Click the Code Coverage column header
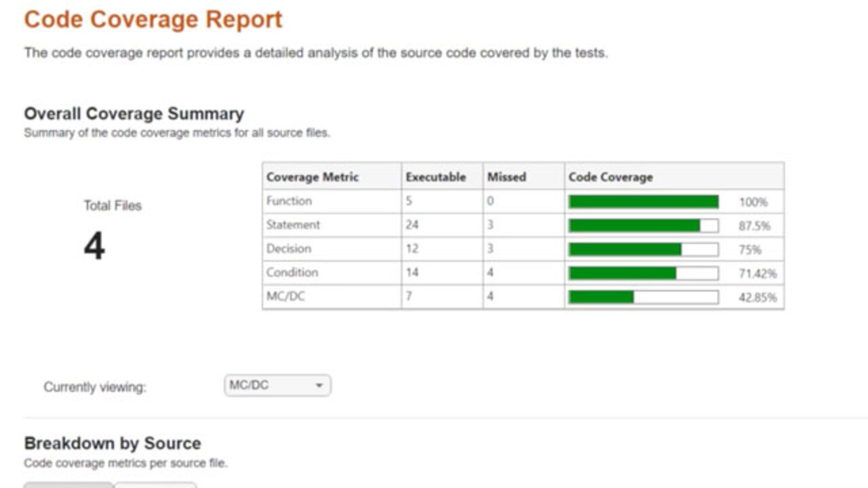The width and height of the screenshot is (868, 488). 610,177
